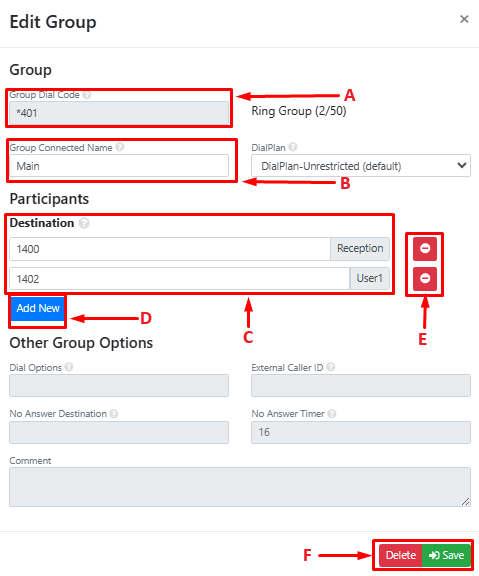Remove the User1 1402 participant

click(x=425, y=279)
